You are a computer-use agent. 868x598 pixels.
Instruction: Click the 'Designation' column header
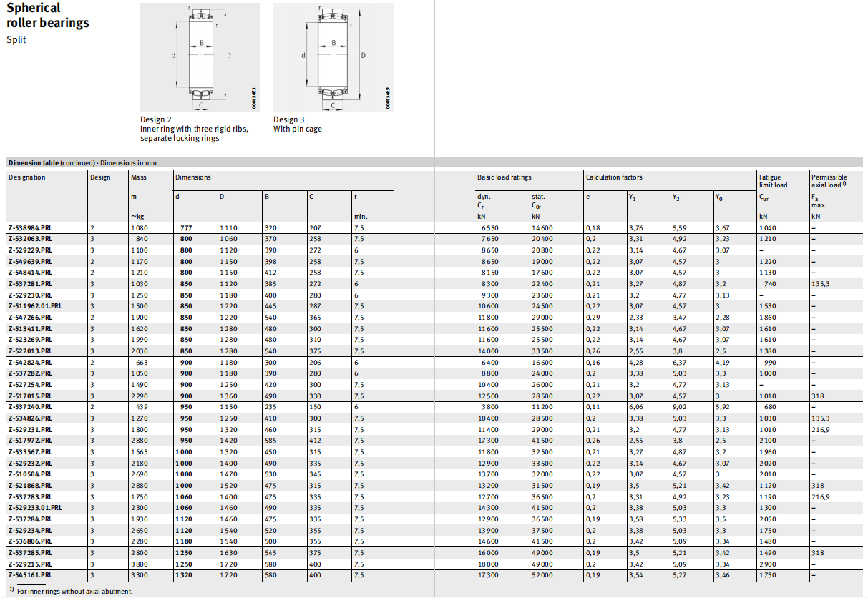coord(27,177)
